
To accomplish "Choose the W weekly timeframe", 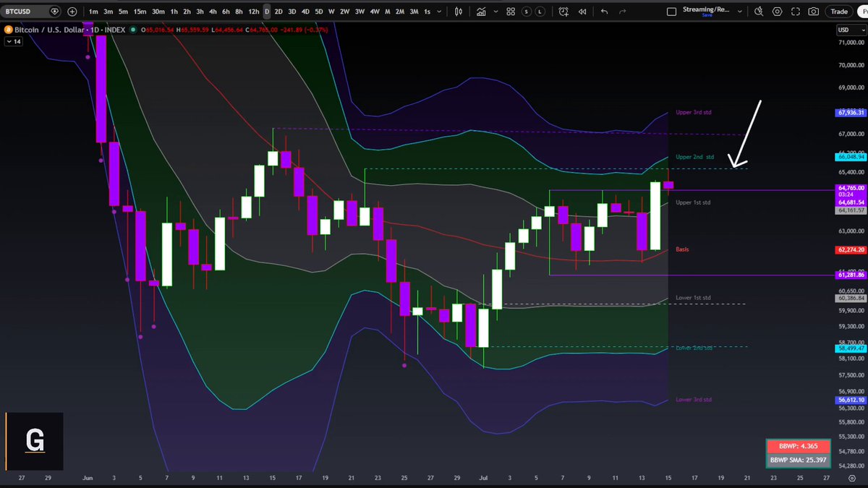I will [x=331, y=12].
